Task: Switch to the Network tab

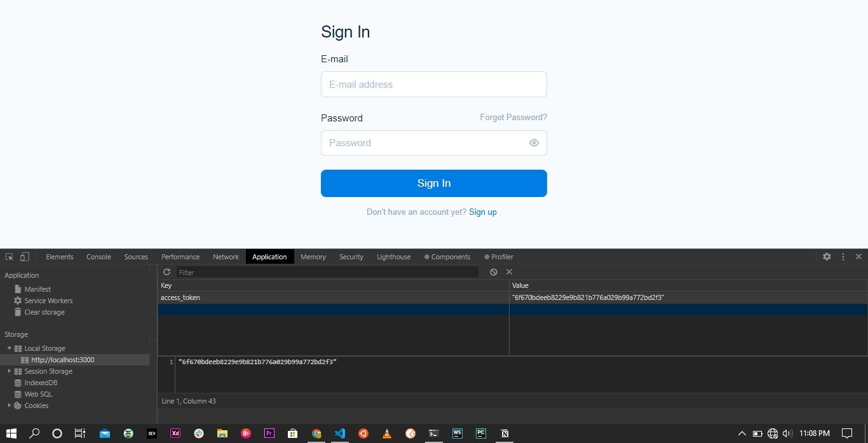Action: (226, 256)
